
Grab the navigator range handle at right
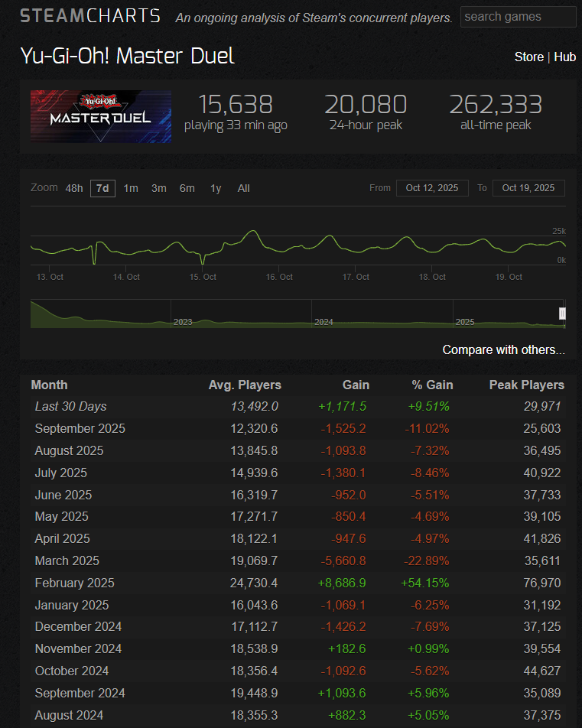(562, 314)
